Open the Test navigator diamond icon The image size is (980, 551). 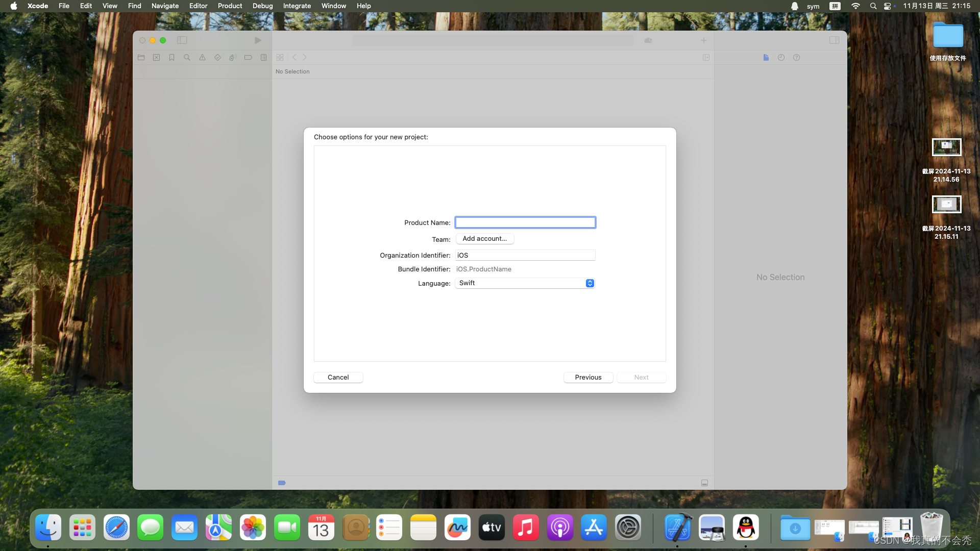(x=217, y=58)
